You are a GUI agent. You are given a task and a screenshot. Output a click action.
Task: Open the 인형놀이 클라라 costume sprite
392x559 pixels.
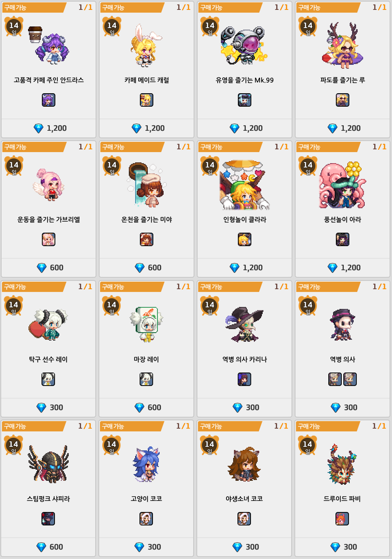pyautogui.click(x=245, y=184)
